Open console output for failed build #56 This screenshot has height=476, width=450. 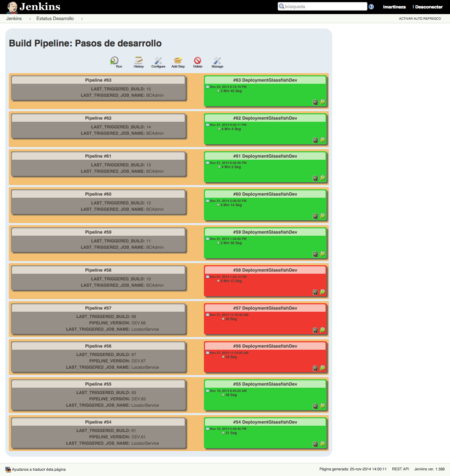(315, 368)
